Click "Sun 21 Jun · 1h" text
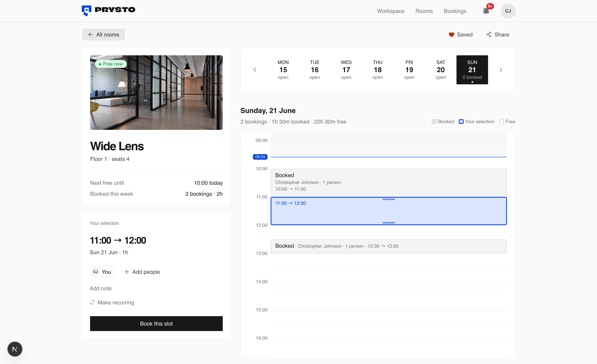The width and height of the screenshot is (597, 364). click(109, 252)
